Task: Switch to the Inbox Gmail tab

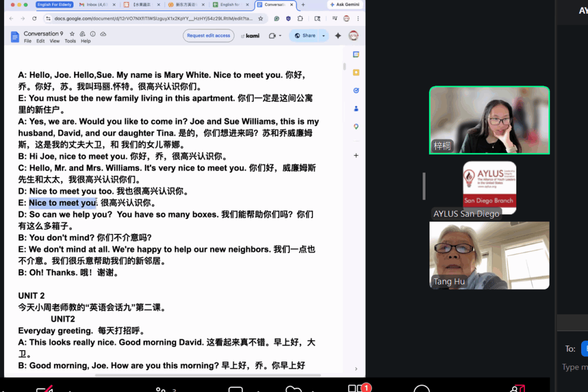Action: (92, 5)
